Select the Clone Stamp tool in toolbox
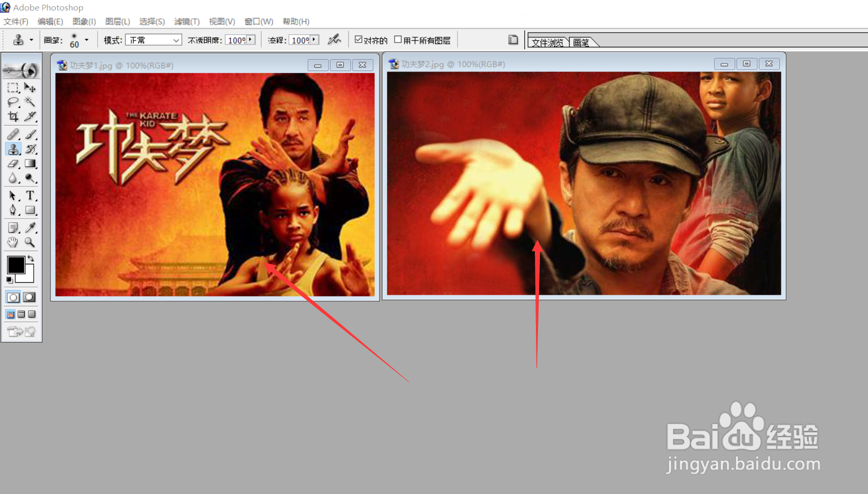This screenshot has width=868, height=494. [x=13, y=149]
